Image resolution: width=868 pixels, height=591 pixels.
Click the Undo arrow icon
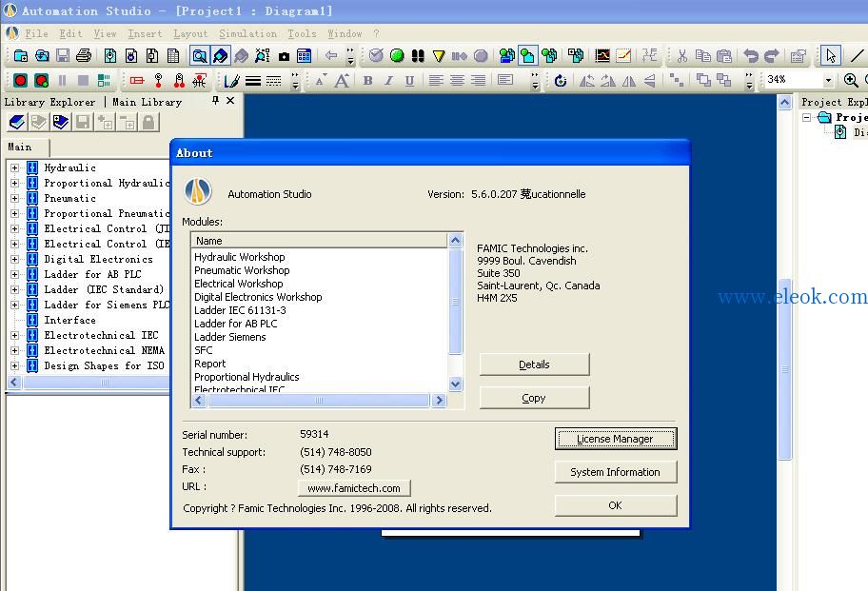tap(751, 55)
